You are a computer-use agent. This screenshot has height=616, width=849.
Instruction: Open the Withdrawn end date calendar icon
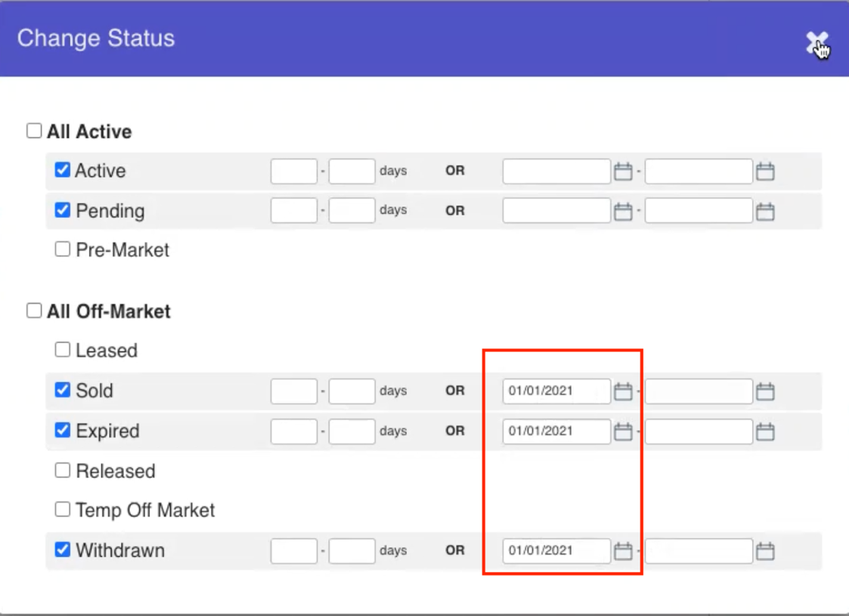[764, 550]
